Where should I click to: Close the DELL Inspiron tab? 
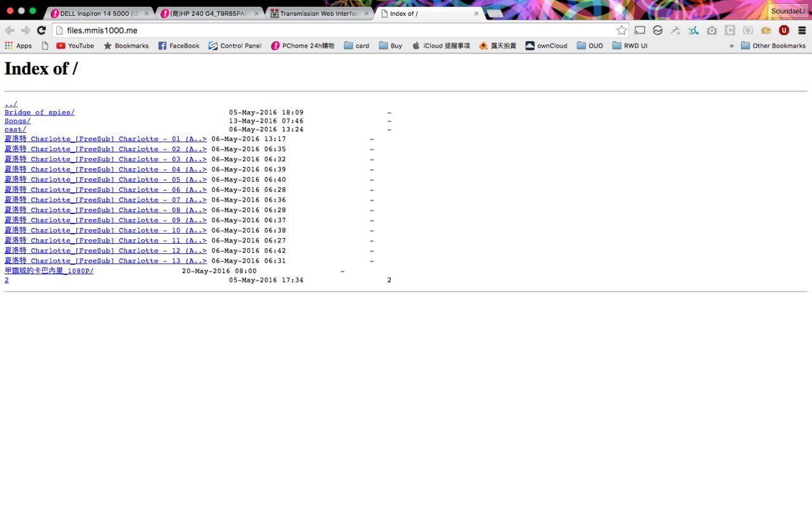[147, 13]
